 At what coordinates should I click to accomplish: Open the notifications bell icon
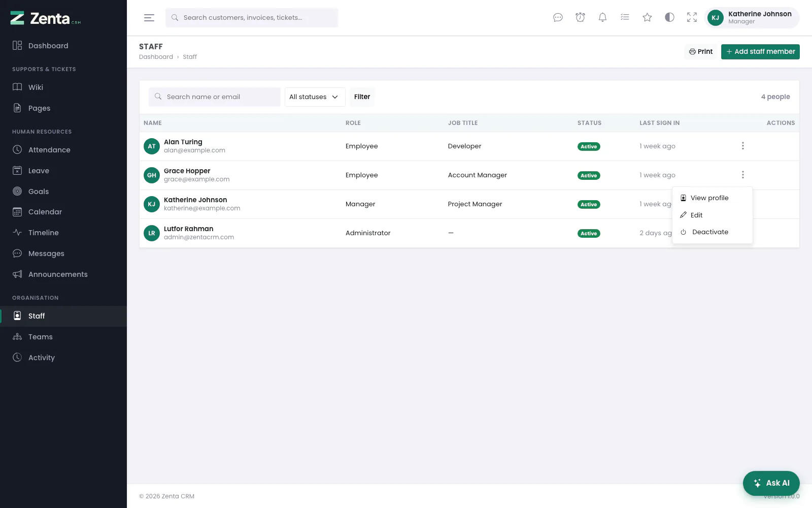[x=602, y=18]
